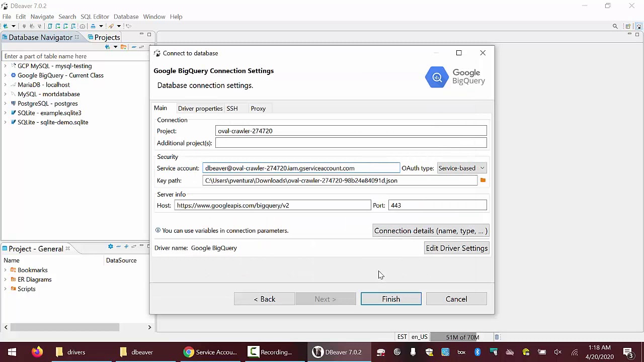Viewport: 644px width, 362px height.
Task: Select SQLite - example.sqlite3 connection
Action: (x=49, y=113)
